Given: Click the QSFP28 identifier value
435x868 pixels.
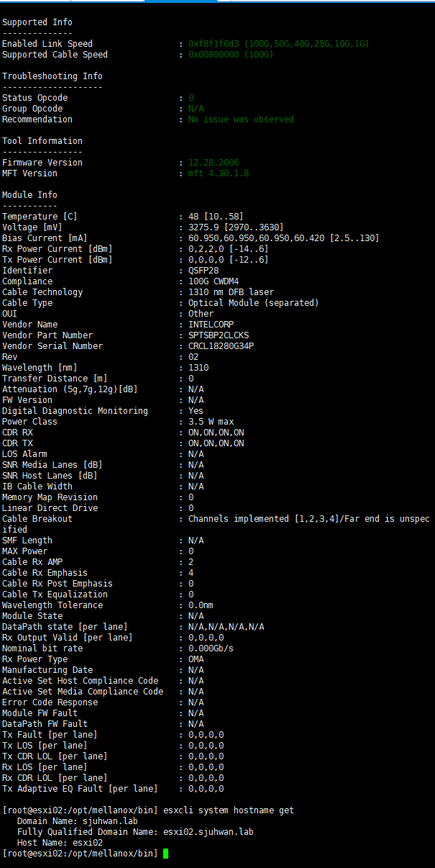Looking at the screenshot, I should [x=203, y=271].
